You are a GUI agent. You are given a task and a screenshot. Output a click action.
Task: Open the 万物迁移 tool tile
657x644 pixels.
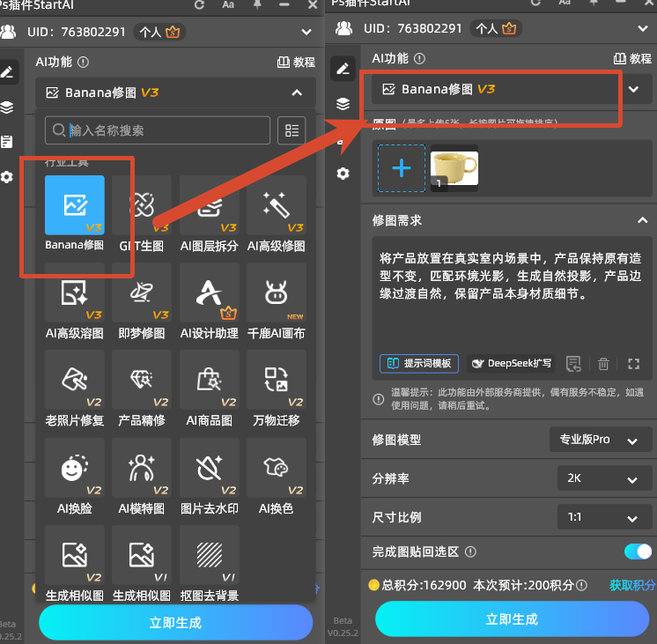[x=277, y=380]
